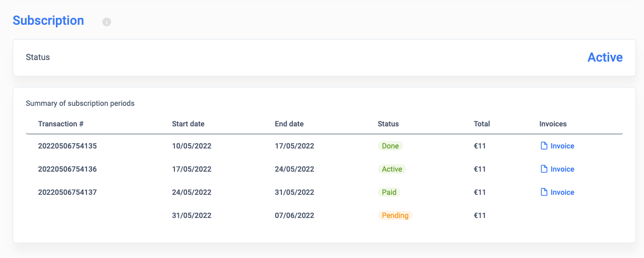
Task: Click the info icon beside Subscription heading
Action: 106,22
